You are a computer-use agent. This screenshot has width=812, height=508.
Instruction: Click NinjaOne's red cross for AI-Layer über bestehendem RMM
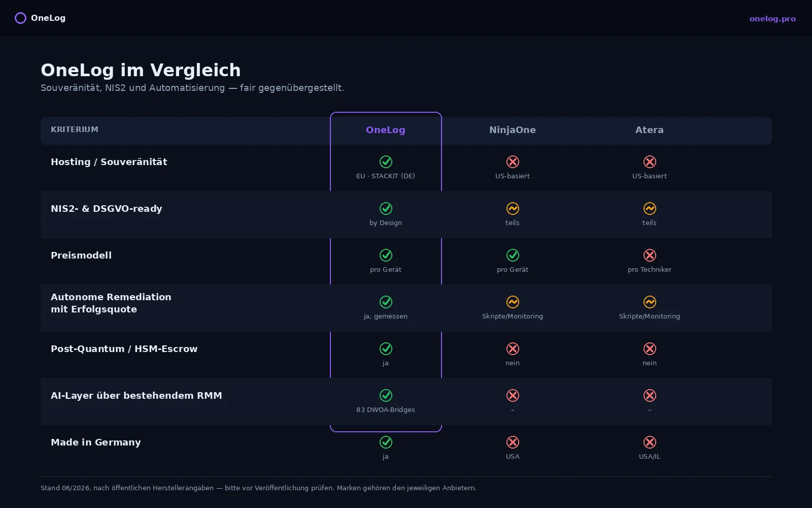[x=513, y=395]
